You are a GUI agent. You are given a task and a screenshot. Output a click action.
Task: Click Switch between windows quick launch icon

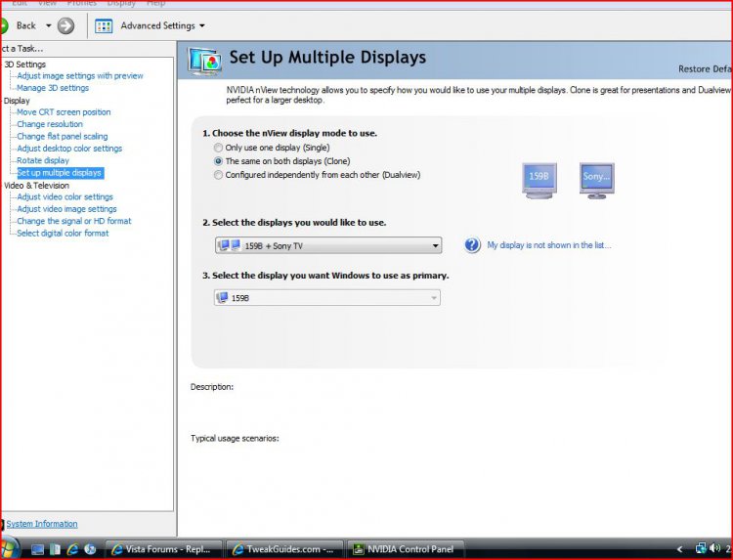point(55,549)
